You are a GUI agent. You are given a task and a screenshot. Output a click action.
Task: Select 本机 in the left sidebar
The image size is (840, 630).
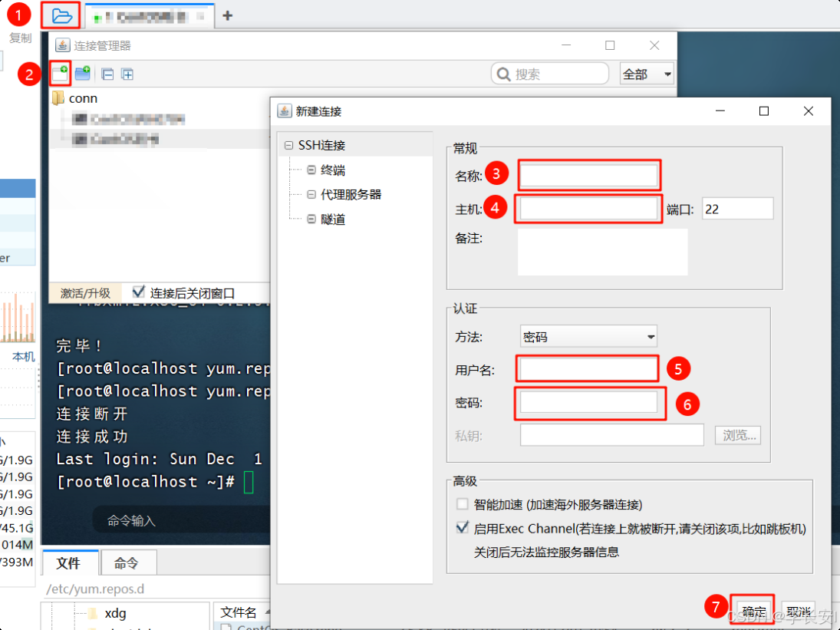click(21, 356)
